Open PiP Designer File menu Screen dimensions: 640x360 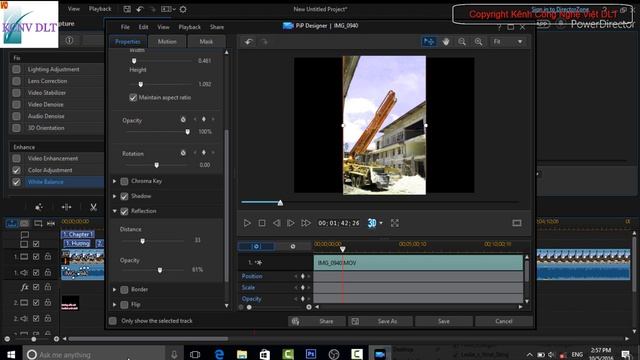[x=125, y=27]
